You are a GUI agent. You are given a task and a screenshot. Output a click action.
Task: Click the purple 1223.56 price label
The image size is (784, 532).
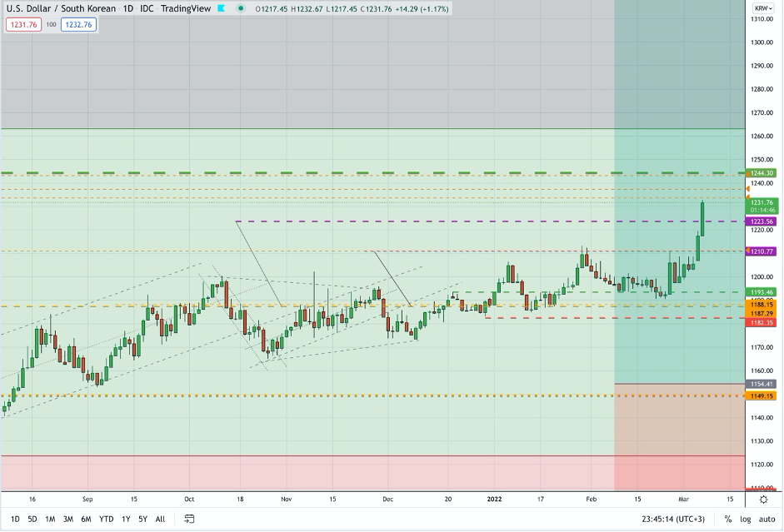coord(763,221)
